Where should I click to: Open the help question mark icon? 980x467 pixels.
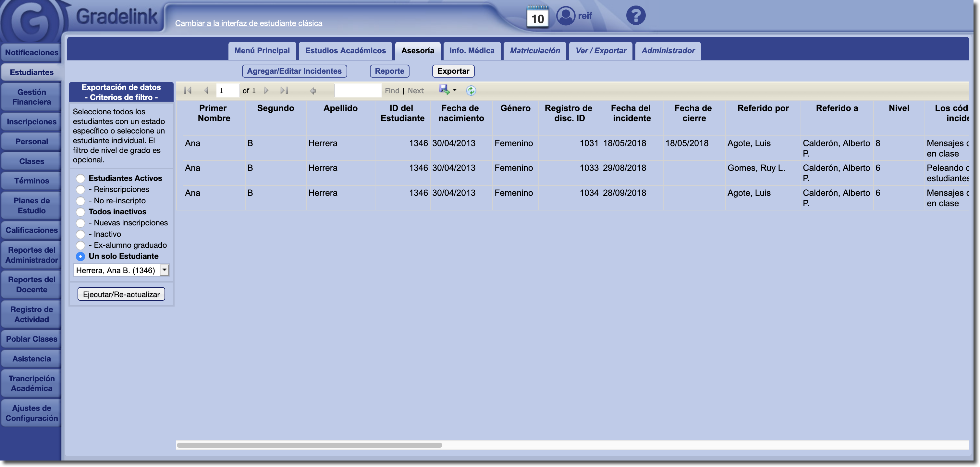tap(636, 16)
